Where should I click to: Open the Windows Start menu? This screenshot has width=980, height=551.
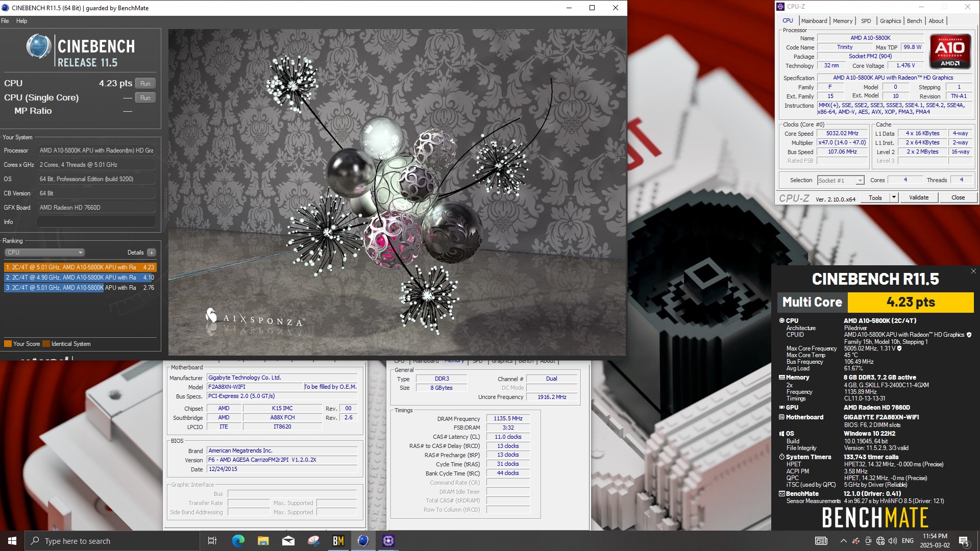coord(12,541)
